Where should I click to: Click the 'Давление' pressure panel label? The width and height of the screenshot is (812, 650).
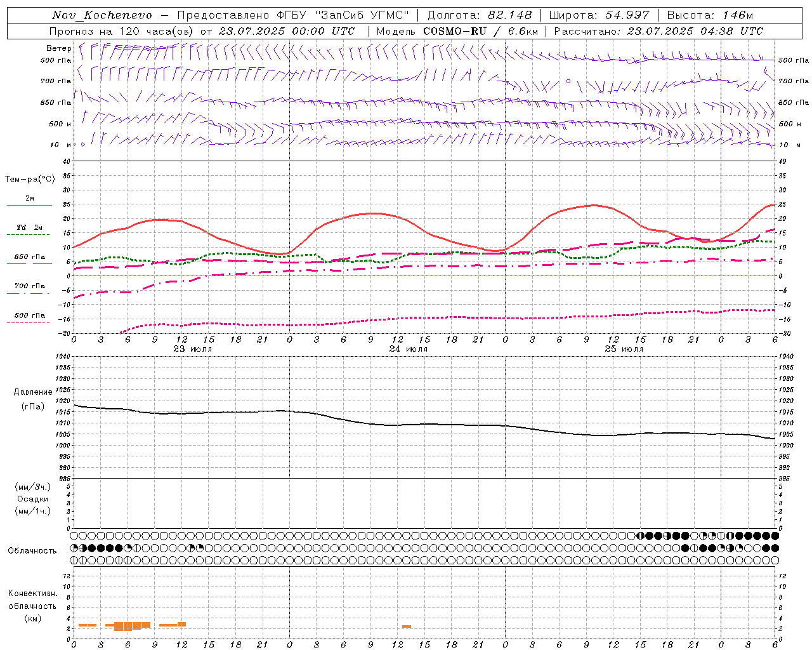[32, 392]
